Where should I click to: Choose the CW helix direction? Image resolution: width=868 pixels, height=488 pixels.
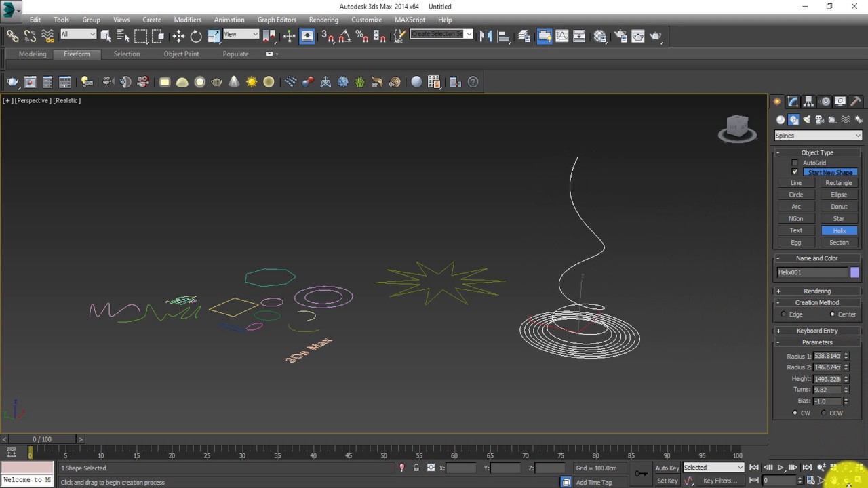point(795,413)
